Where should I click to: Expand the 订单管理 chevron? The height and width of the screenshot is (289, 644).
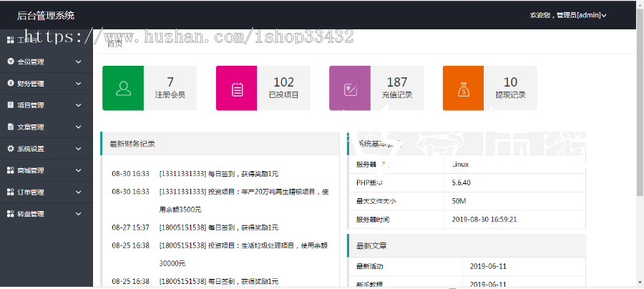[79, 192]
